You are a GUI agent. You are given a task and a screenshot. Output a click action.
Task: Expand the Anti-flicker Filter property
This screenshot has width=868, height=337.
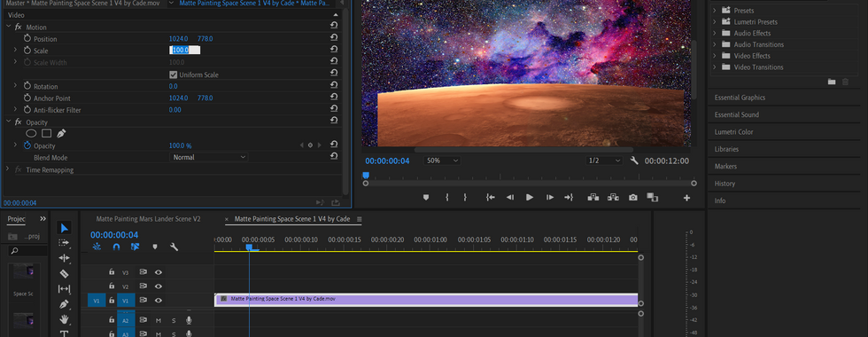click(16, 110)
